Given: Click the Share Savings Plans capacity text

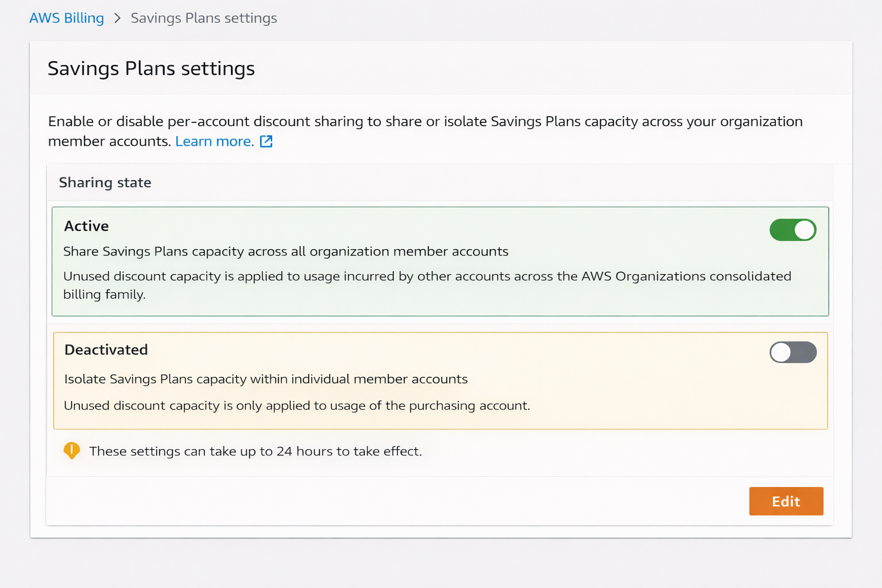Looking at the screenshot, I should click(285, 252).
